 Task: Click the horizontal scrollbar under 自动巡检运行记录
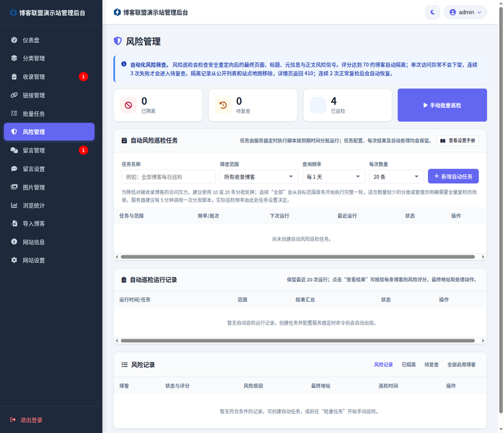pos(297,341)
